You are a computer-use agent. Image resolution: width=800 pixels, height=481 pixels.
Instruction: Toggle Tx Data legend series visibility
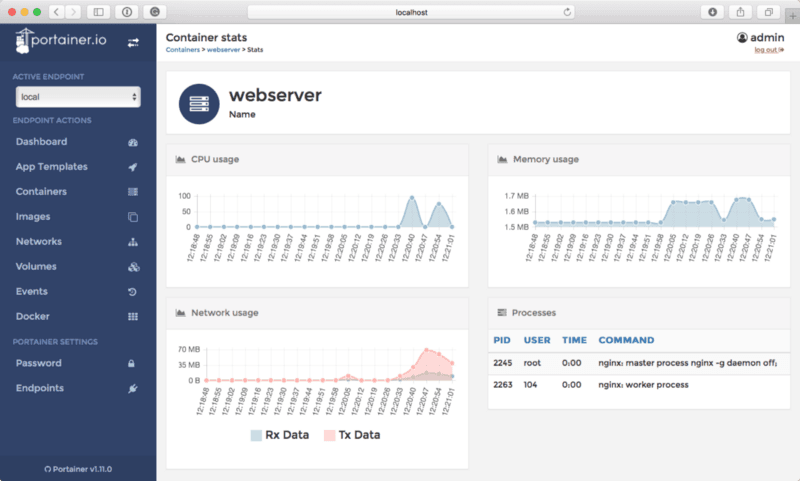350,435
